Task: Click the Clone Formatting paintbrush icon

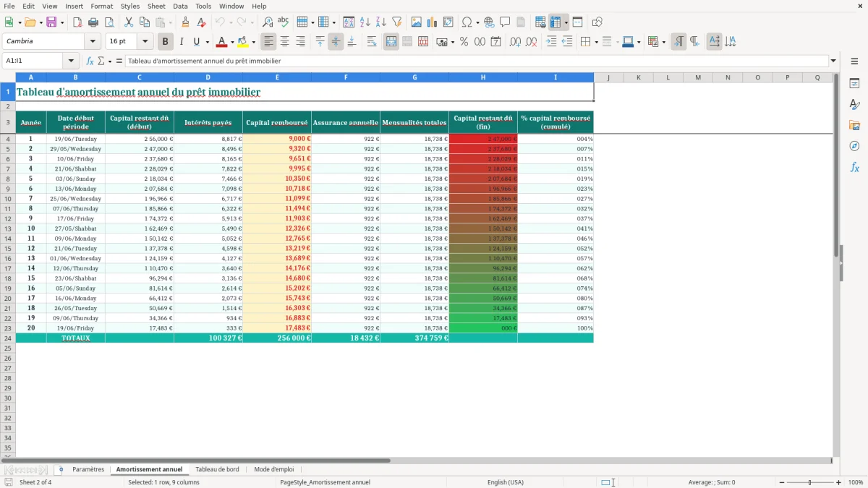Action: point(186,22)
